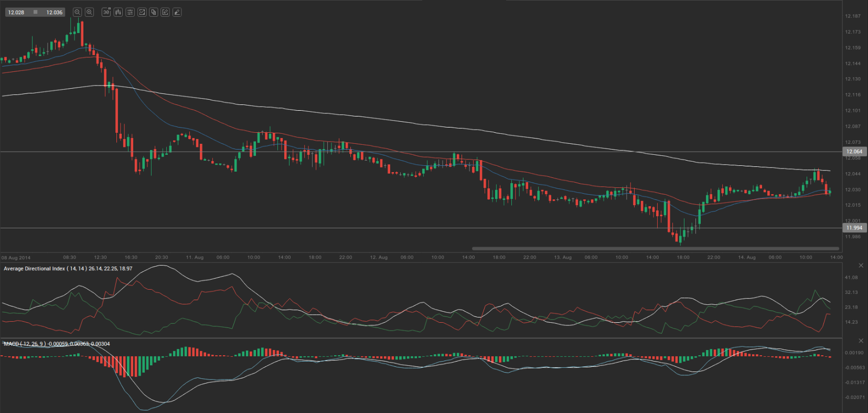This screenshot has width=868, height=413.
Task: Select the 12.064 price level label
Action: [854, 152]
